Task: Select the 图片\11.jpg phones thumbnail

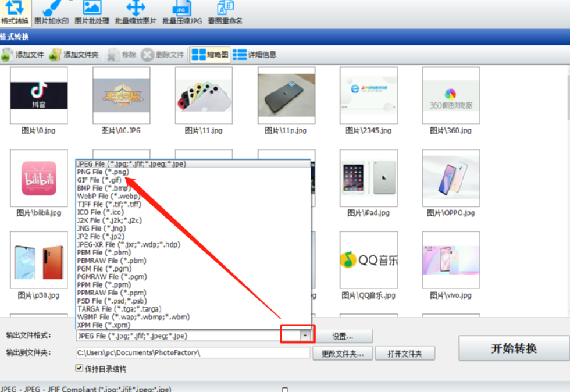Action: point(204,95)
